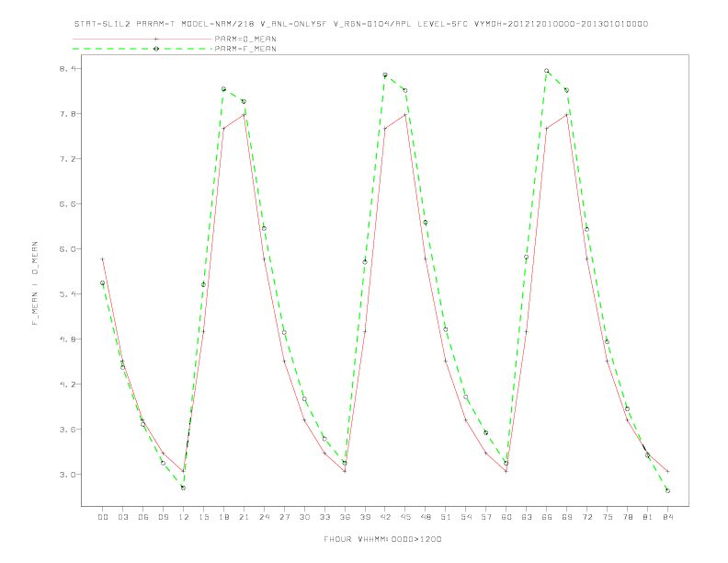Click the F_MEAN data point at hour 84
728x563 pixels.
(x=667, y=490)
